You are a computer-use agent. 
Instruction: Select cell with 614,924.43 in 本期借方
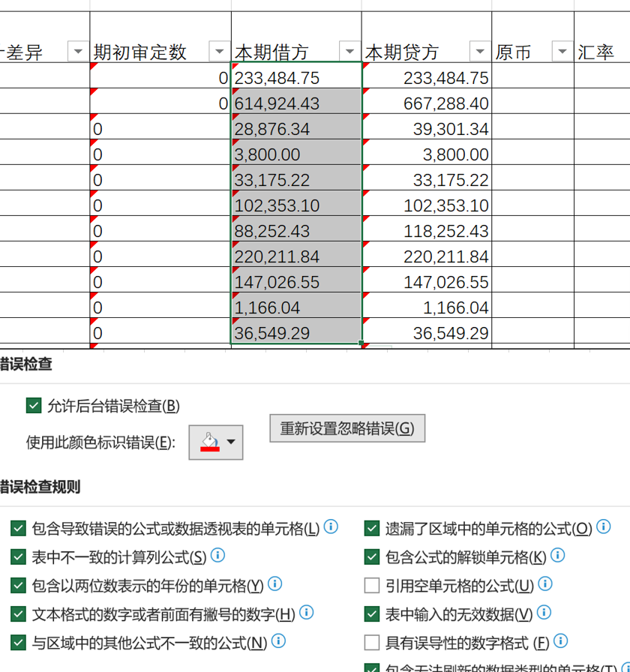296,101
